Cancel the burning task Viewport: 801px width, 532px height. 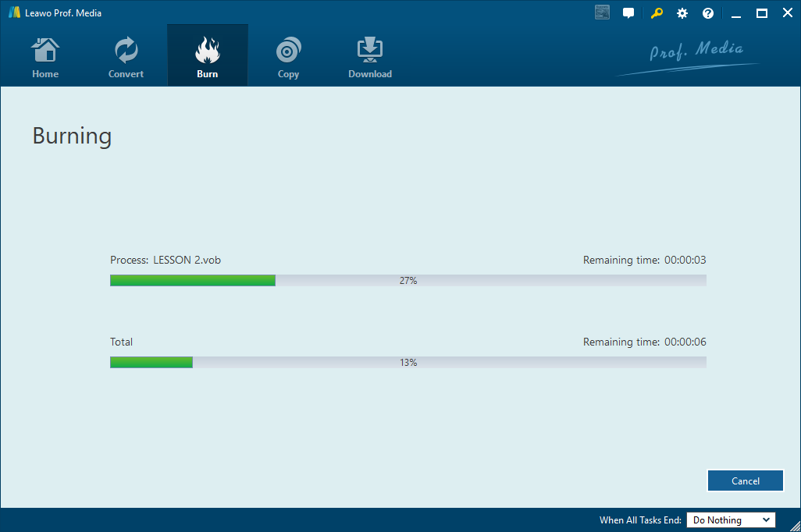click(746, 481)
